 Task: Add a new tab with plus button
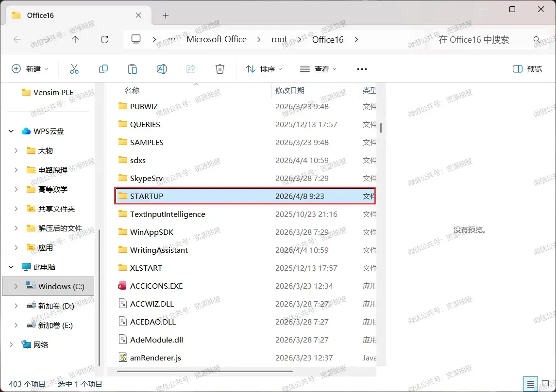click(x=165, y=15)
